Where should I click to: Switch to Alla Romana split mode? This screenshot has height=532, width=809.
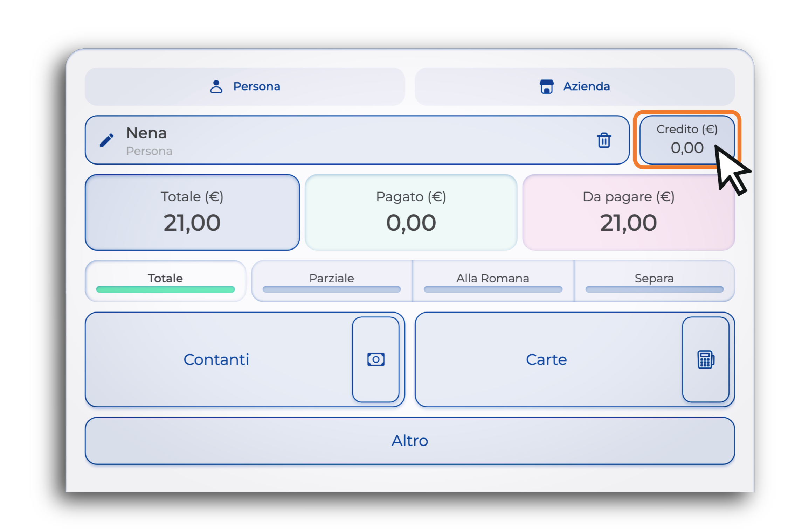click(492, 281)
